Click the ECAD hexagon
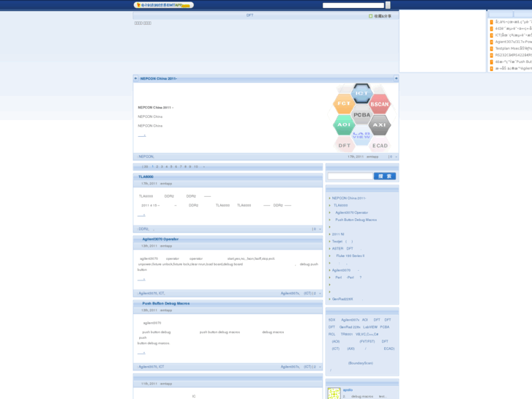This screenshot has height=399, width=532. pyautogui.click(x=380, y=146)
